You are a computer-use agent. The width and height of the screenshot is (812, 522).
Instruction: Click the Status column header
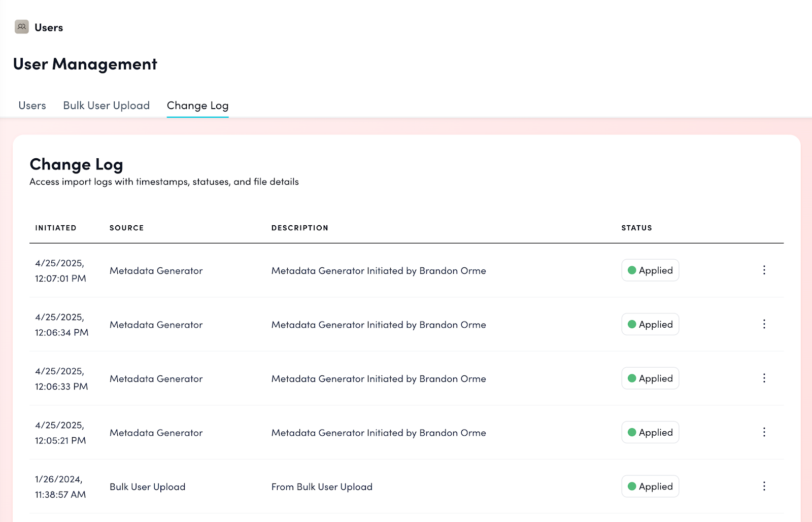636,228
